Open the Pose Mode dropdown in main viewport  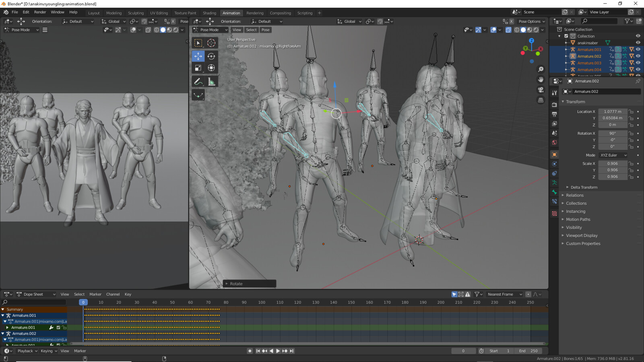(x=210, y=30)
